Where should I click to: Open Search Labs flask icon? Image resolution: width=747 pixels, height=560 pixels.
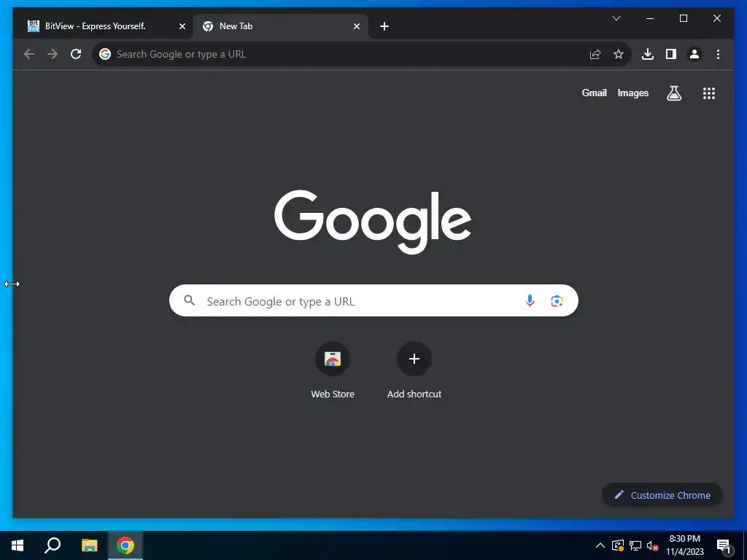tap(673, 93)
